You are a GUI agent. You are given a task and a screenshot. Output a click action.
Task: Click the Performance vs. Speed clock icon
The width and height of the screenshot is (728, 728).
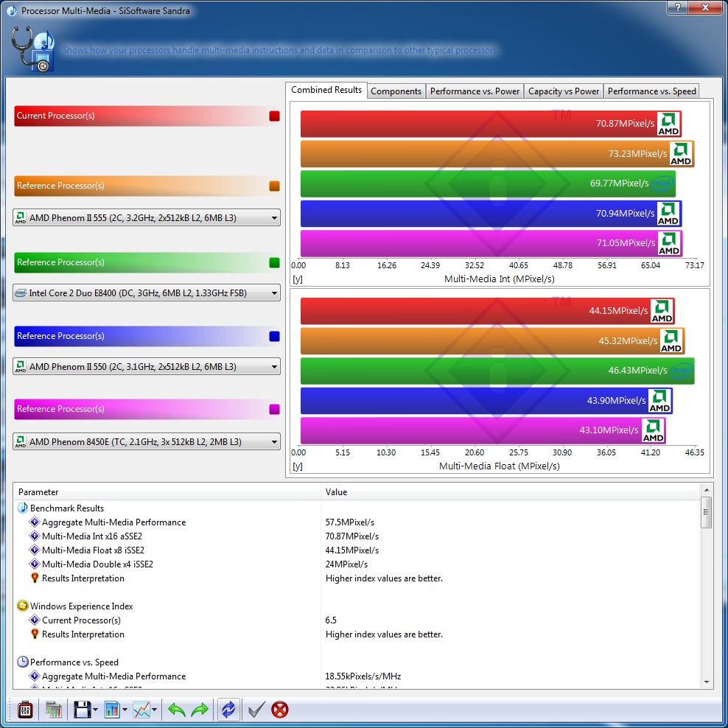tap(22, 662)
